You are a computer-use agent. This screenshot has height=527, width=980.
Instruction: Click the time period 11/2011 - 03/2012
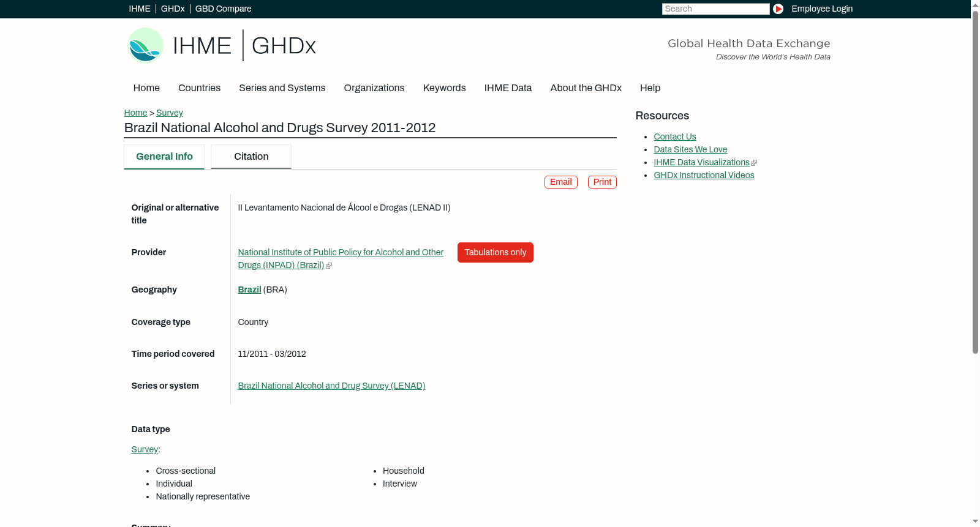click(x=272, y=354)
